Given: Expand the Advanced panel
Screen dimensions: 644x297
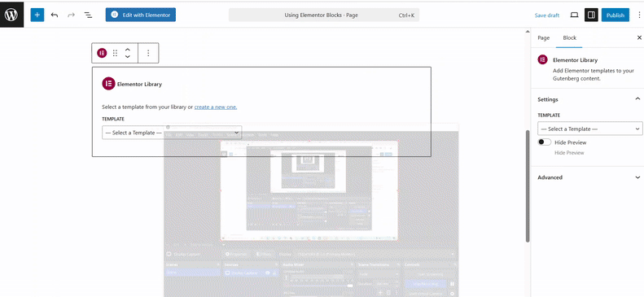Looking at the screenshot, I should pos(587,177).
